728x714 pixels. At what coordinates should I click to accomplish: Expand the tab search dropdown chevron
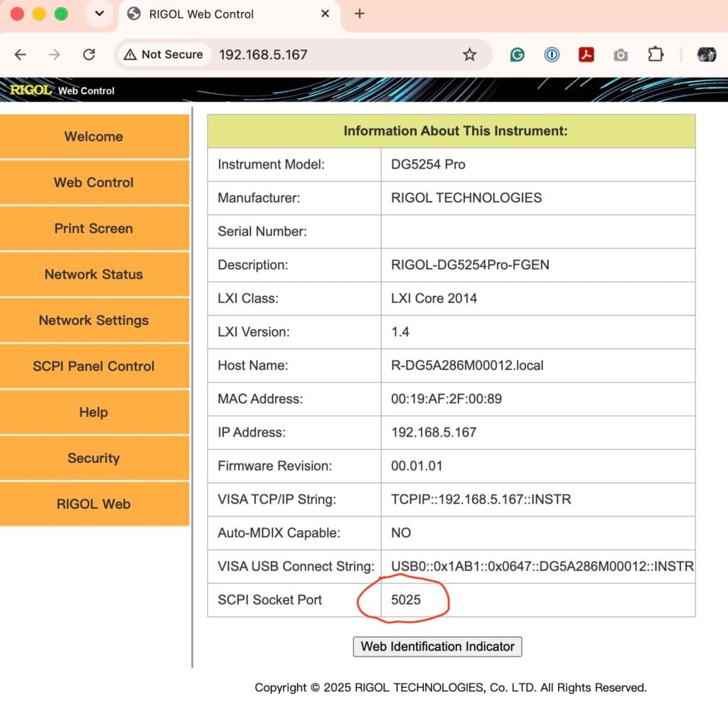coord(100,14)
